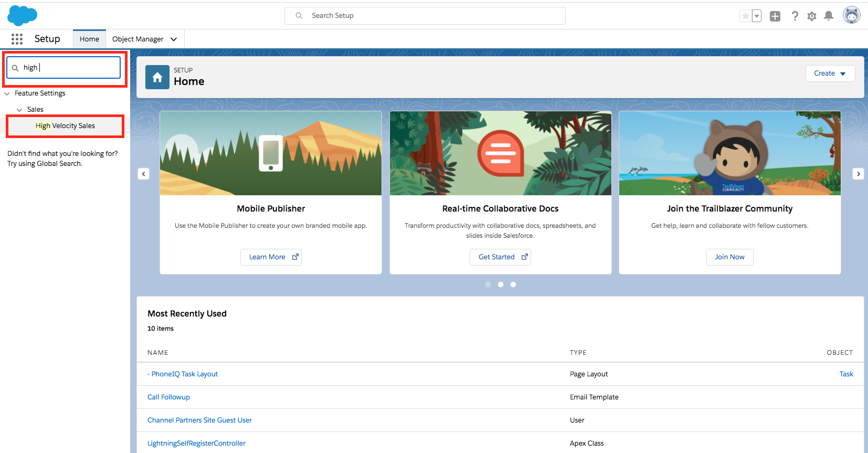
Task: Click 'Join the Trailblazer Community' title
Action: 729,208
